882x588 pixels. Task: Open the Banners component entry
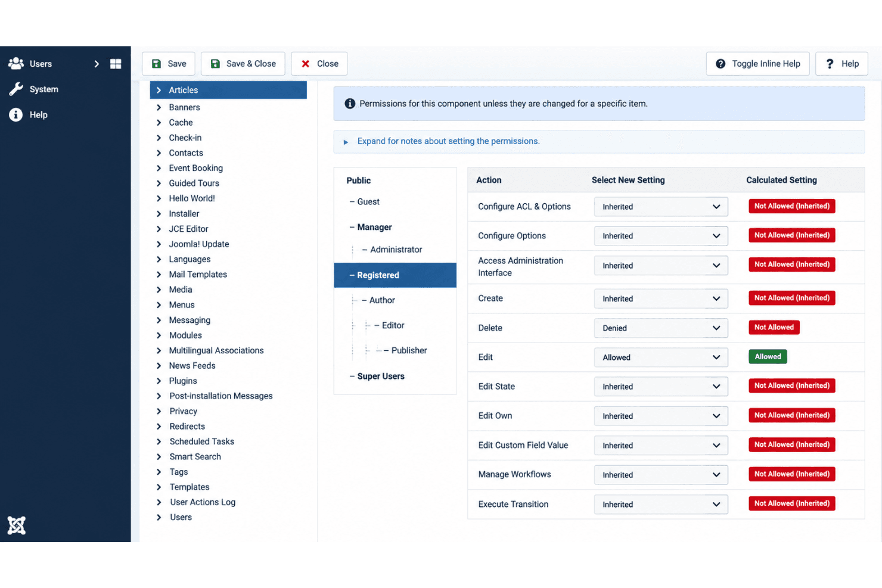[184, 107]
